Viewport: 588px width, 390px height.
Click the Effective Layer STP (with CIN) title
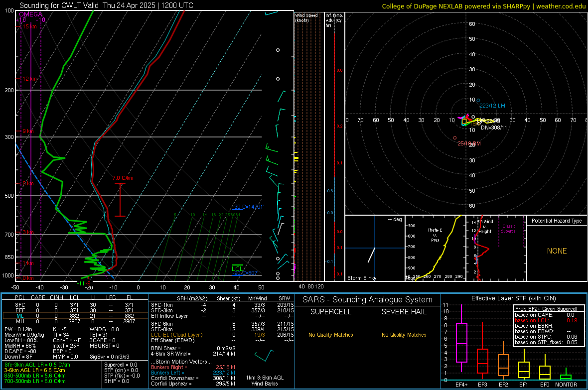coord(513,298)
